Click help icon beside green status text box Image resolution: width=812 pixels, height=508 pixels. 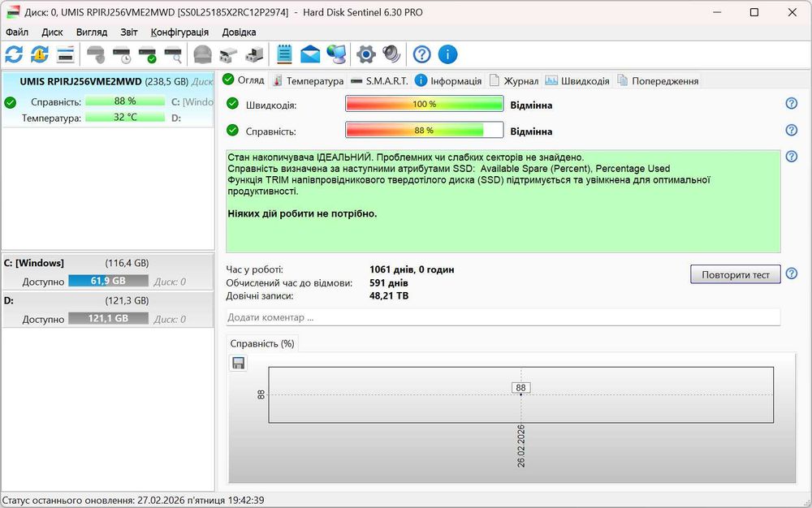tap(791, 157)
